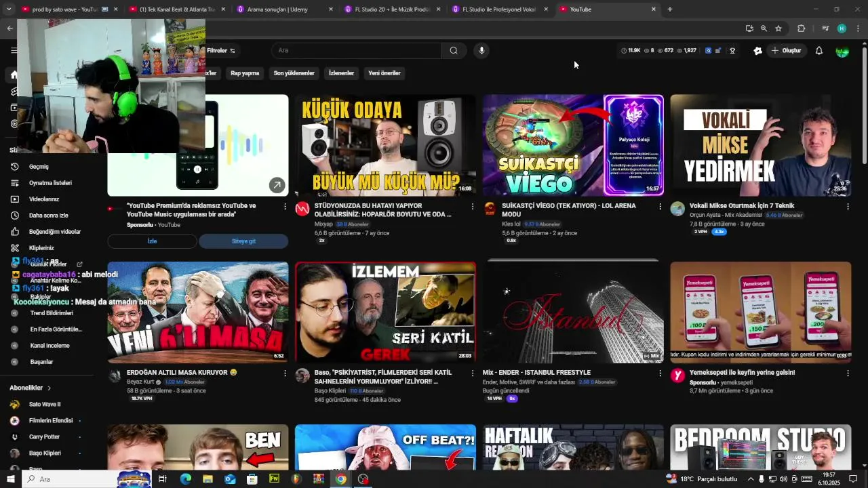The image size is (868, 488).
Task: Open more options for Mix - ENDER İstanbul Freestyle
Action: coord(660,373)
